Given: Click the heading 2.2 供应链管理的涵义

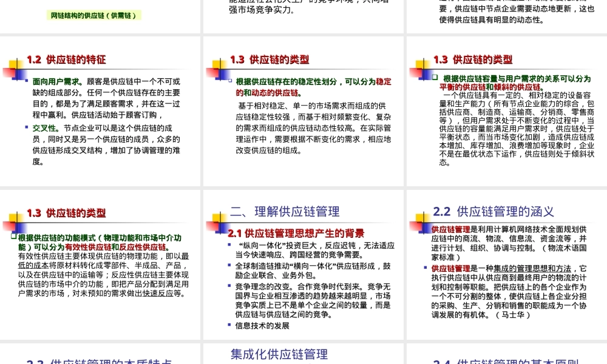Looking at the screenshot, I should coord(493,212).
